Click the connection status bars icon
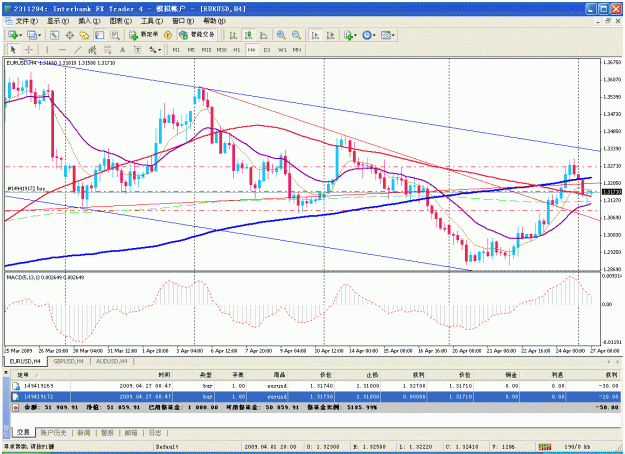This screenshot has height=454, width=625. coord(545,447)
